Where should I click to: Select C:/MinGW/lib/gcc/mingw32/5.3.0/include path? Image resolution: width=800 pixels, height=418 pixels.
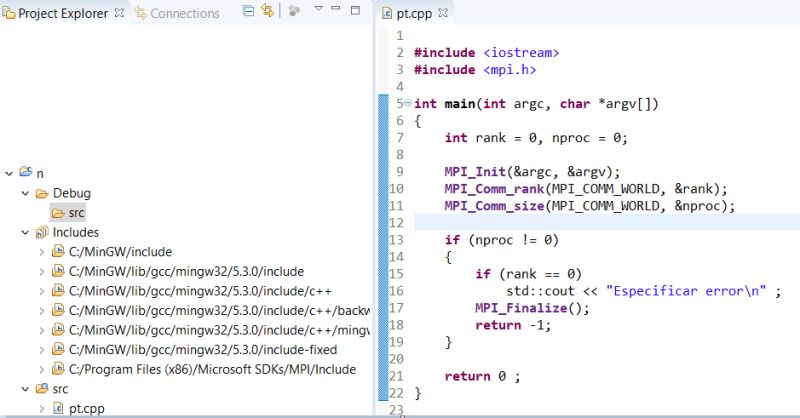[186, 272]
